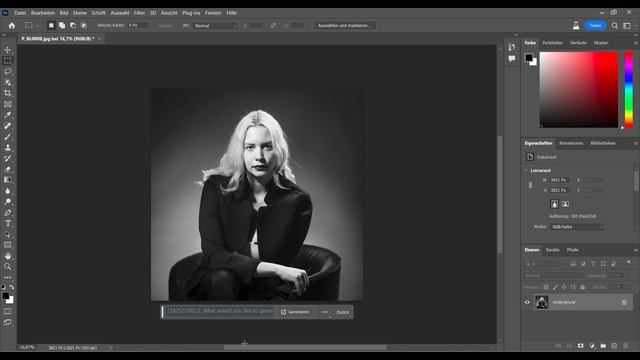
Task: Click Zurück in the contextual task bar
Action: [x=342, y=312]
